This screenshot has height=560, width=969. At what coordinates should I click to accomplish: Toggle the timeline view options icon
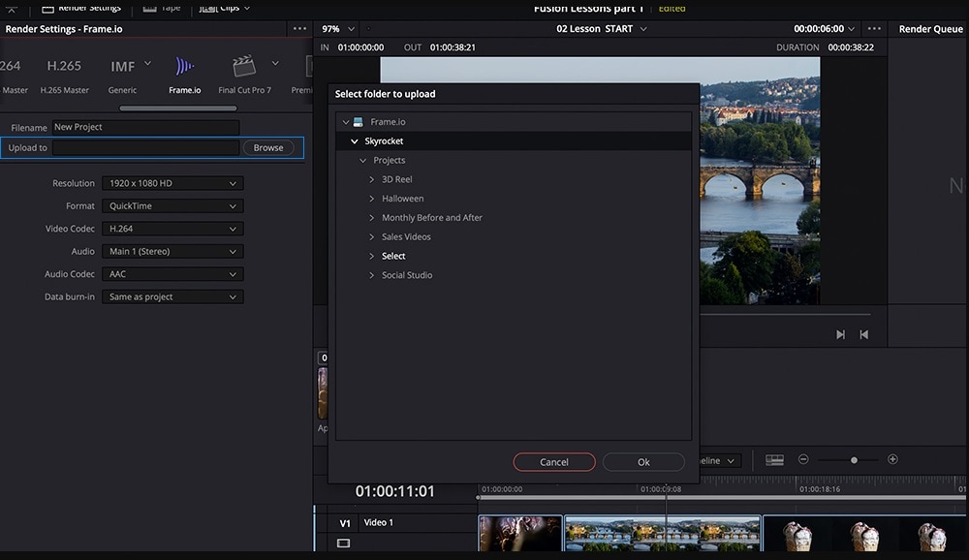click(774, 460)
